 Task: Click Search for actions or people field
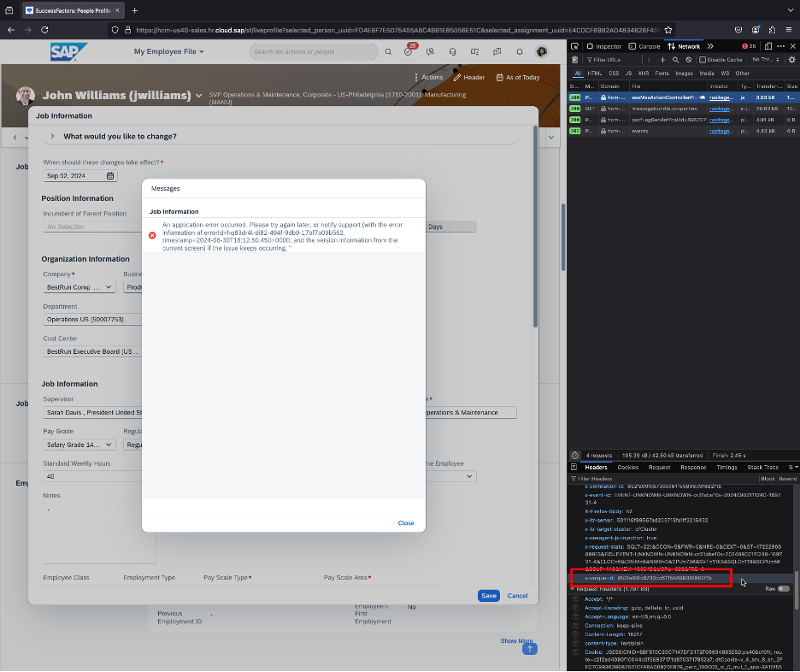click(x=314, y=51)
